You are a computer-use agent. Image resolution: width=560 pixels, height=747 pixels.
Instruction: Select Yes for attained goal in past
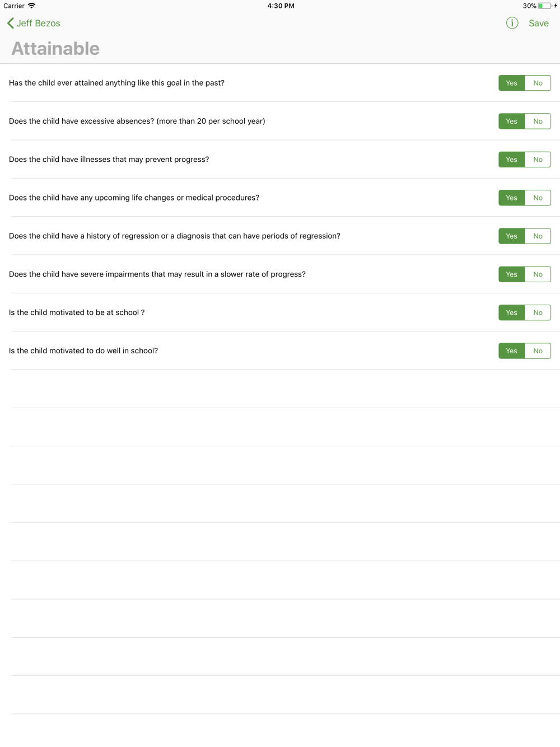click(512, 83)
